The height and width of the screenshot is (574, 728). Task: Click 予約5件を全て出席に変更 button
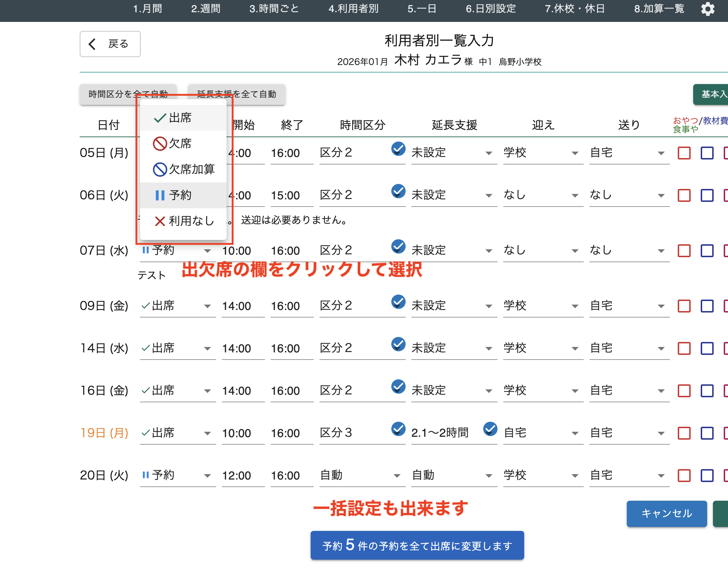(417, 546)
